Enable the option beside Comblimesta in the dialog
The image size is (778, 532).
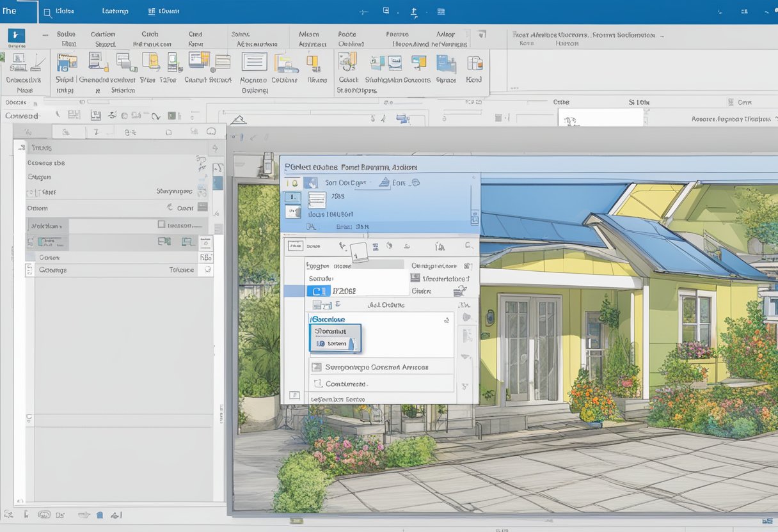tap(317, 382)
